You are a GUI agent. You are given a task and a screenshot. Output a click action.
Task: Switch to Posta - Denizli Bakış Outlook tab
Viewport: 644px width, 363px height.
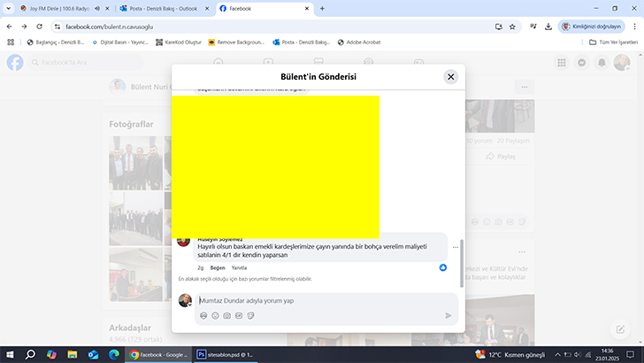162,8
